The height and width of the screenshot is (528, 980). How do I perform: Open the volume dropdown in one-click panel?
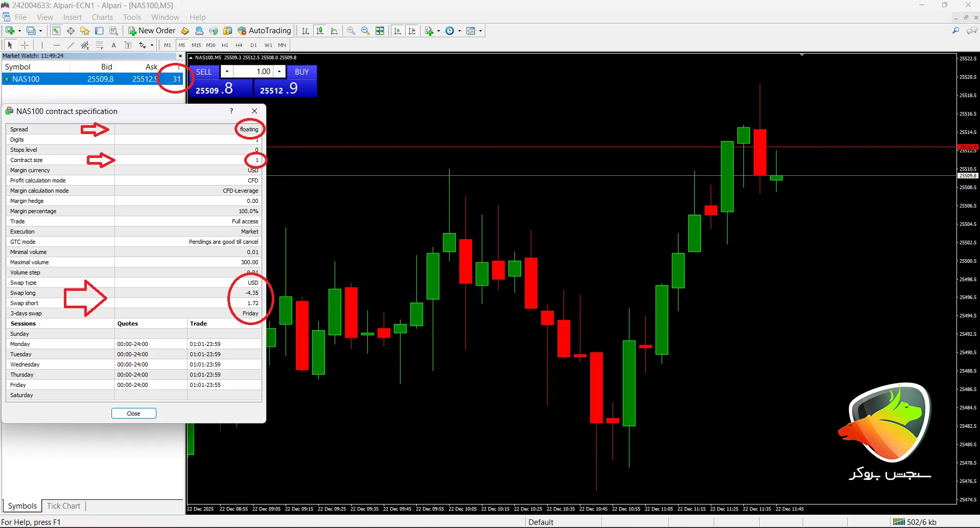[227, 72]
